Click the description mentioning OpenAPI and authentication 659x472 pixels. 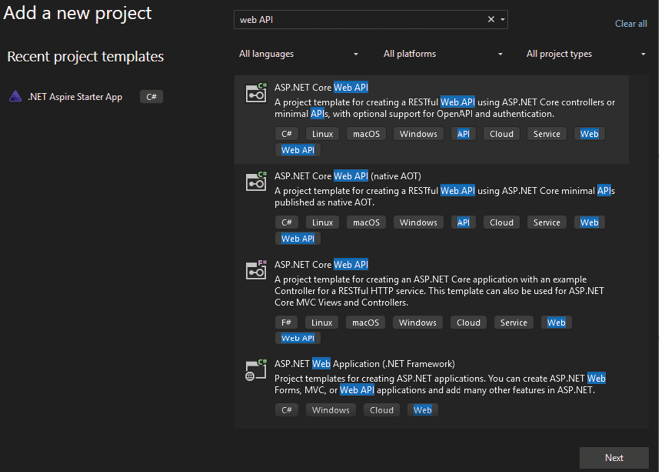445,108
